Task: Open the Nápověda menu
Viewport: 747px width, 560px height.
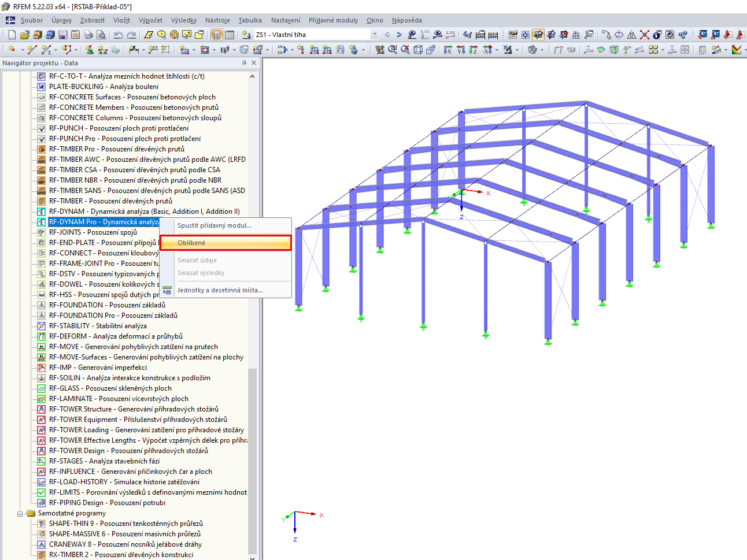Action: 406,20
